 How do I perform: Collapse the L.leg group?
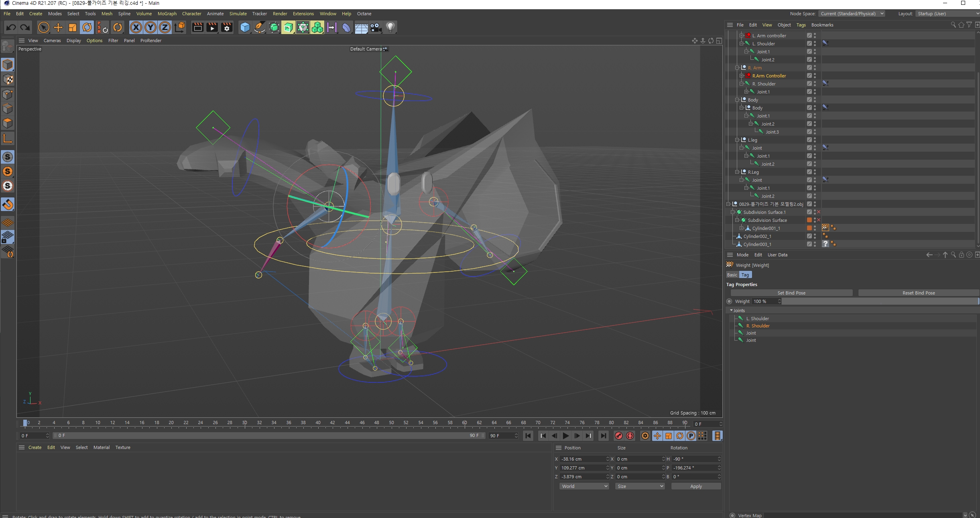pyautogui.click(x=737, y=140)
